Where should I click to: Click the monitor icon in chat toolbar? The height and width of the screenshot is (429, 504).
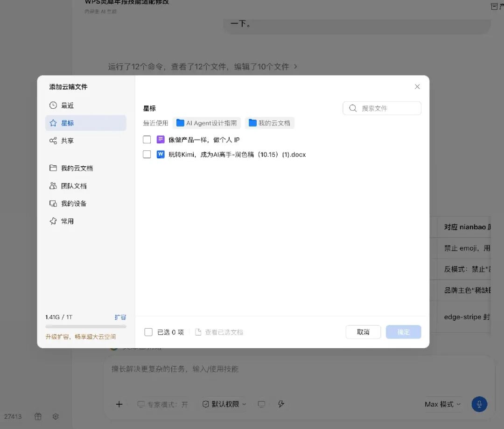[262, 404]
